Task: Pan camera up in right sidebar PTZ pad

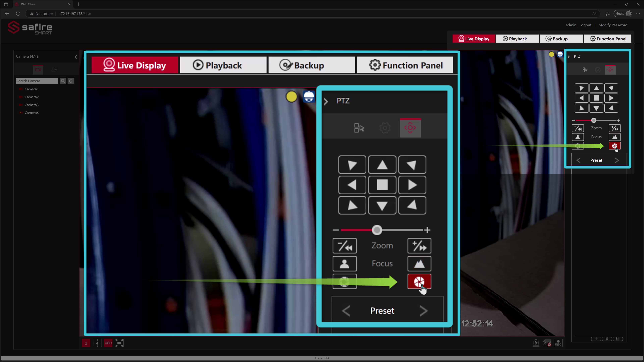Action: pos(596,88)
